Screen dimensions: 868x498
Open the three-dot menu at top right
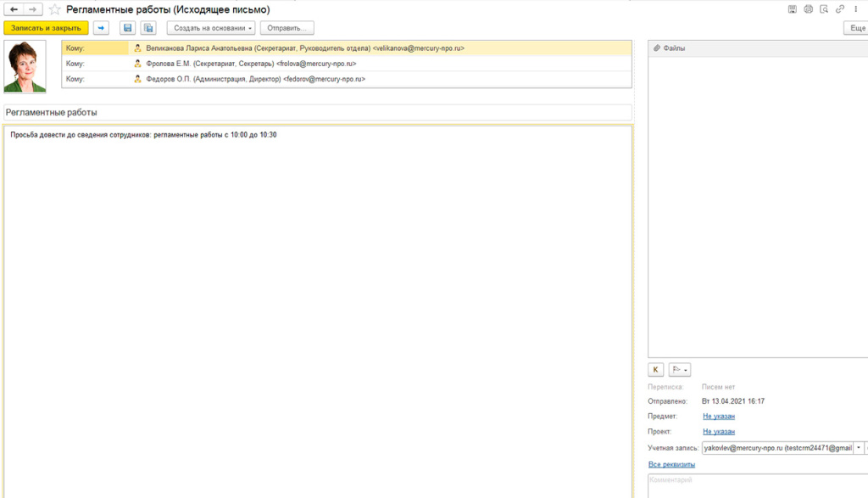854,9
